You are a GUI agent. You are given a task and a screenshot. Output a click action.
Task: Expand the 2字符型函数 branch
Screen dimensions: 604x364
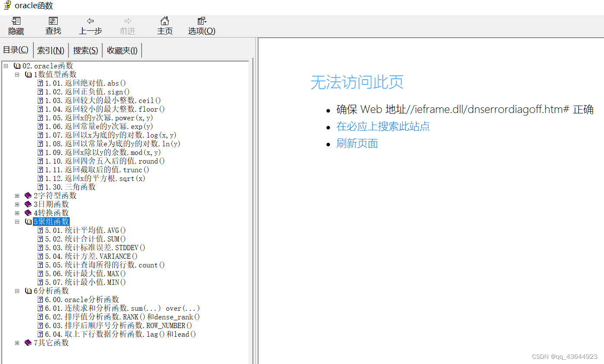(x=17, y=196)
